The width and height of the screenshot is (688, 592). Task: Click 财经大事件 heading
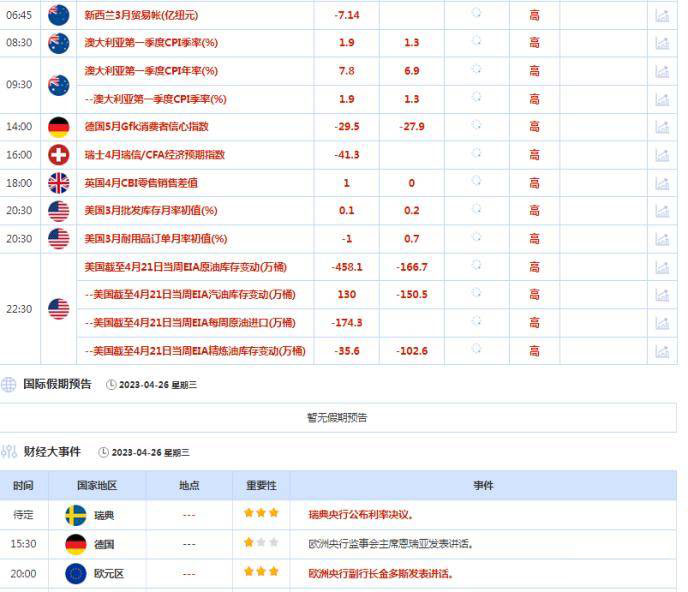click(52, 452)
